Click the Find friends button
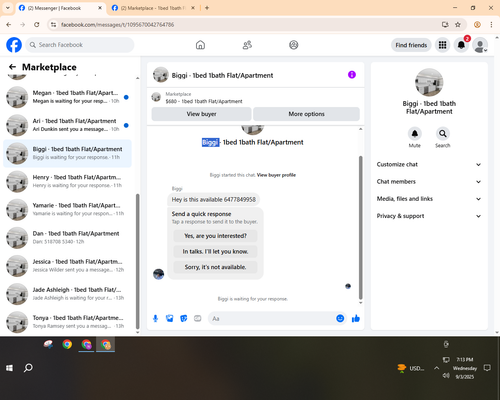 tap(411, 45)
